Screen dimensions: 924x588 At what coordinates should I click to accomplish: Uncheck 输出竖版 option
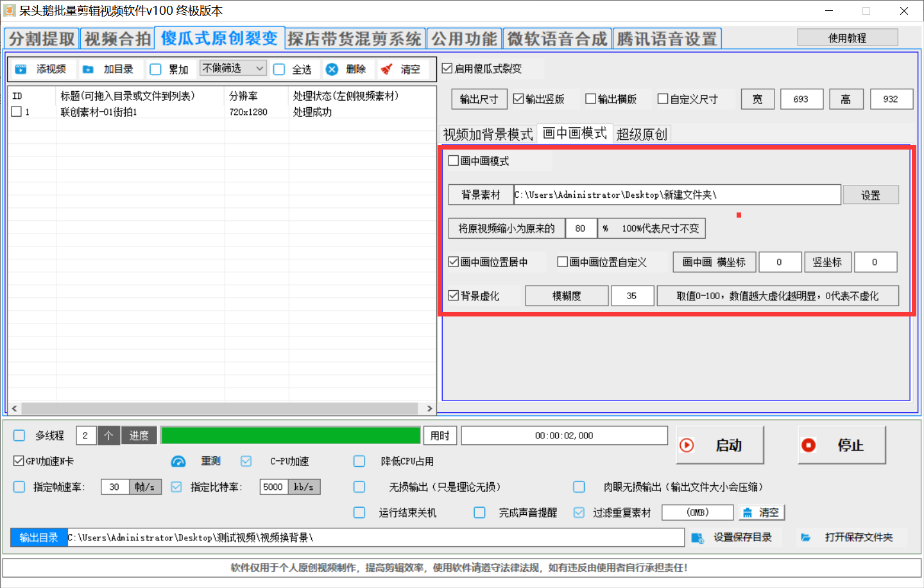(x=518, y=99)
